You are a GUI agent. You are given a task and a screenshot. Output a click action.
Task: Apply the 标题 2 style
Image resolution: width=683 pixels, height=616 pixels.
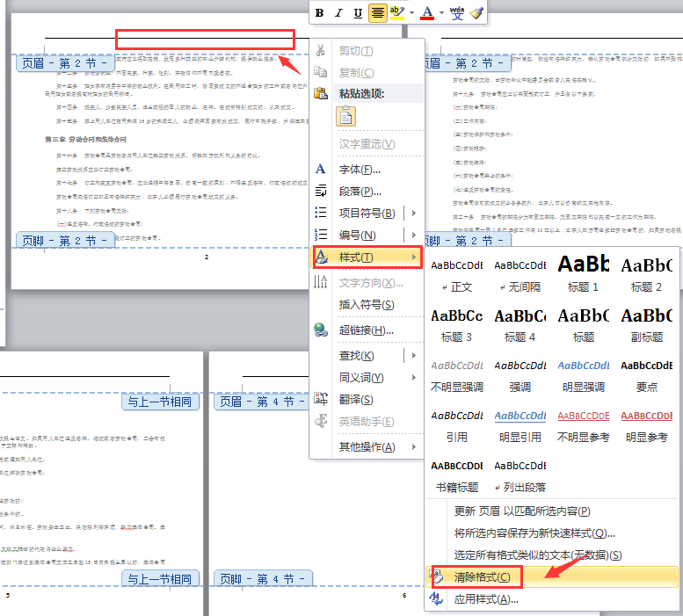646,276
